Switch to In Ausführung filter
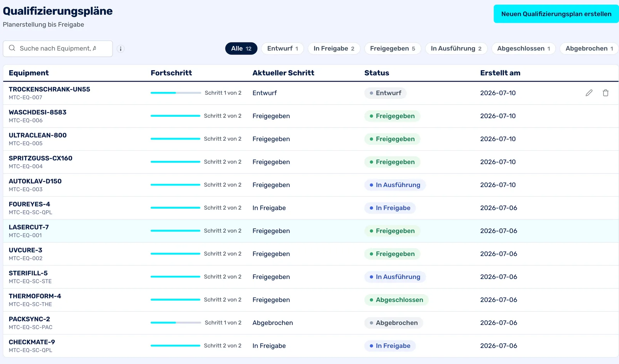The width and height of the screenshot is (619, 364). pos(456,48)
